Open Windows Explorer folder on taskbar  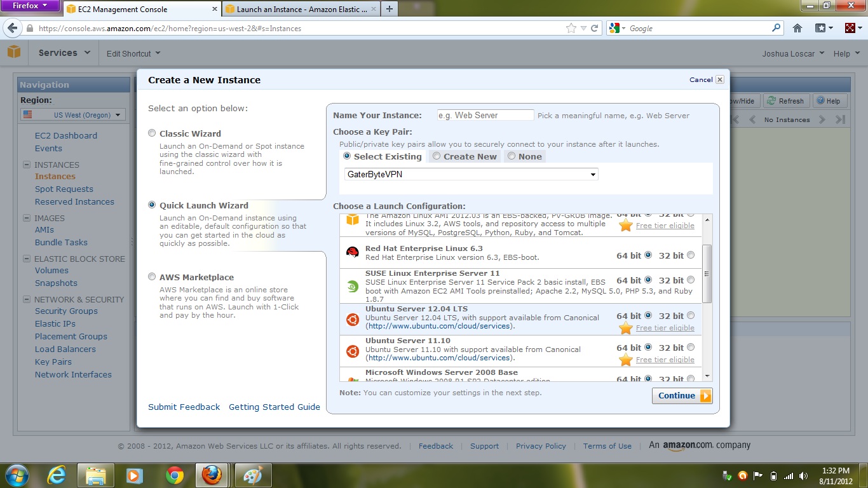[x=95, y=475]
